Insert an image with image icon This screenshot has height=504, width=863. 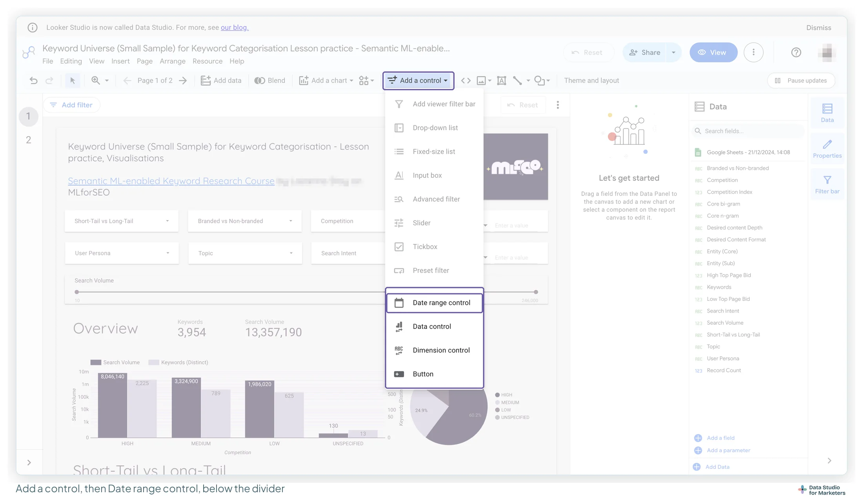pyautogui.click(x=481, y=80)
